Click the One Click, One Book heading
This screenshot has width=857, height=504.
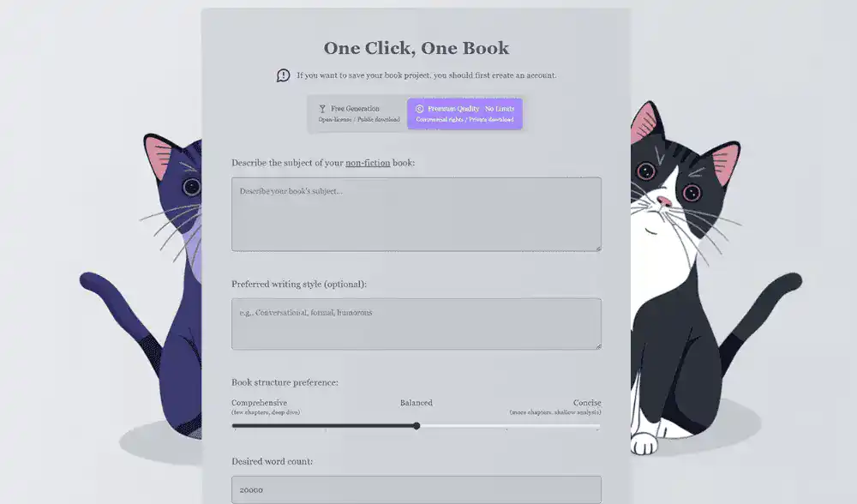pyautogui.click(x=417, y=48)
